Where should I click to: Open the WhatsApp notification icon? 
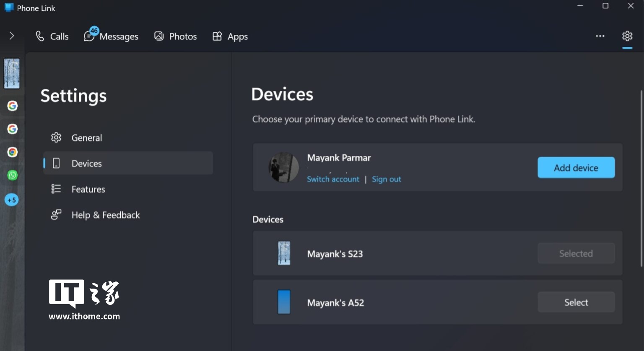(12, 175)
